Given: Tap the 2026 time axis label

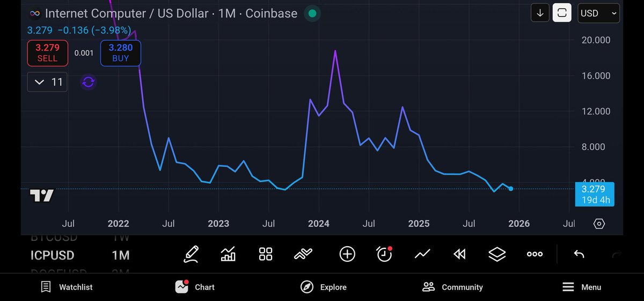Looking at the screenshot, I should tap(519, 224).
